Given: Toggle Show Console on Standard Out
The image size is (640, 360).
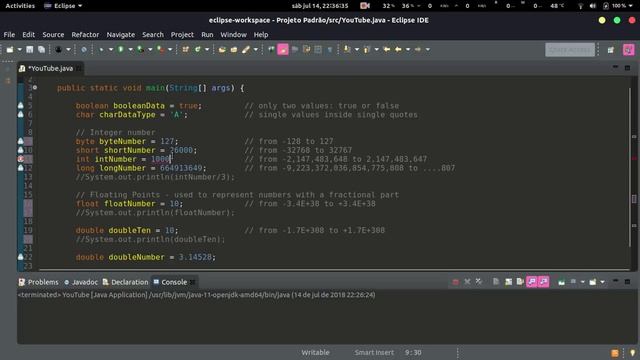Looking at the screenshot, I should pyautogui.click(x=532, y=282).
